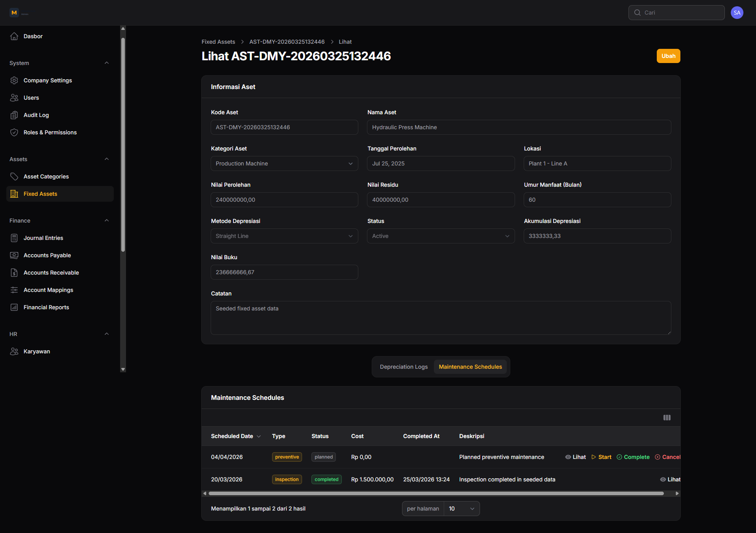Open Dasbor menu item
The height and width of the screenshot is (533, 756).
pos(60,36)
